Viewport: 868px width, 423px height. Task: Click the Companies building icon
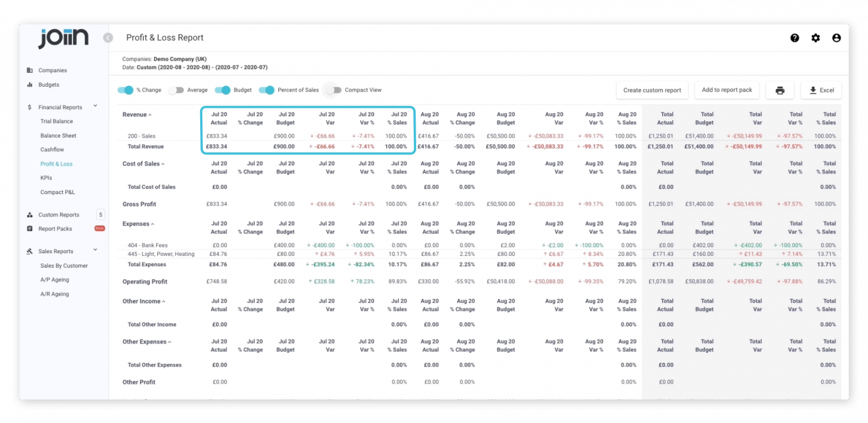click(x=30, y=70)
